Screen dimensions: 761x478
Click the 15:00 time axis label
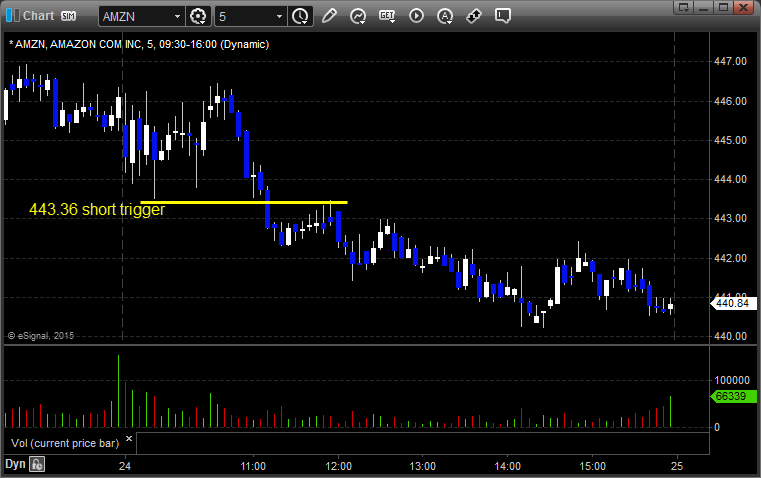point(593,466)
